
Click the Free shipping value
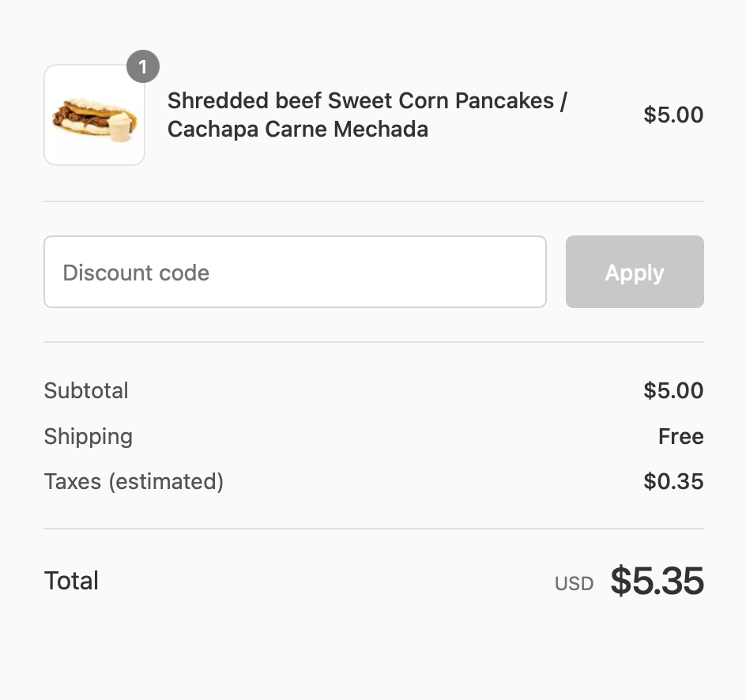[x=681, y=437]
